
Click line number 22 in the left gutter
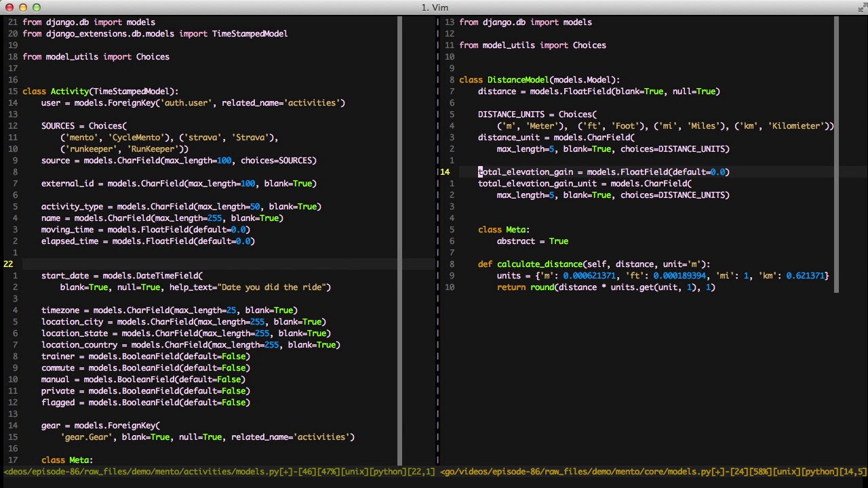pos(8,264)
